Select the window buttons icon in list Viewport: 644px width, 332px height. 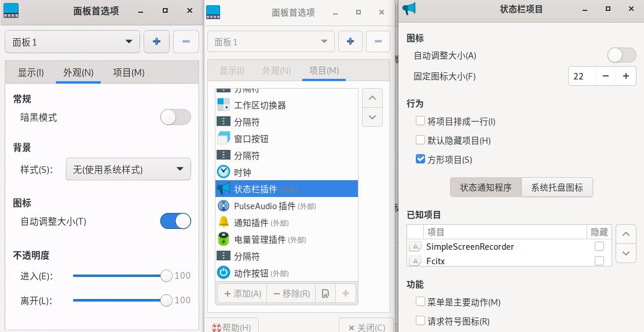(224, 138)
